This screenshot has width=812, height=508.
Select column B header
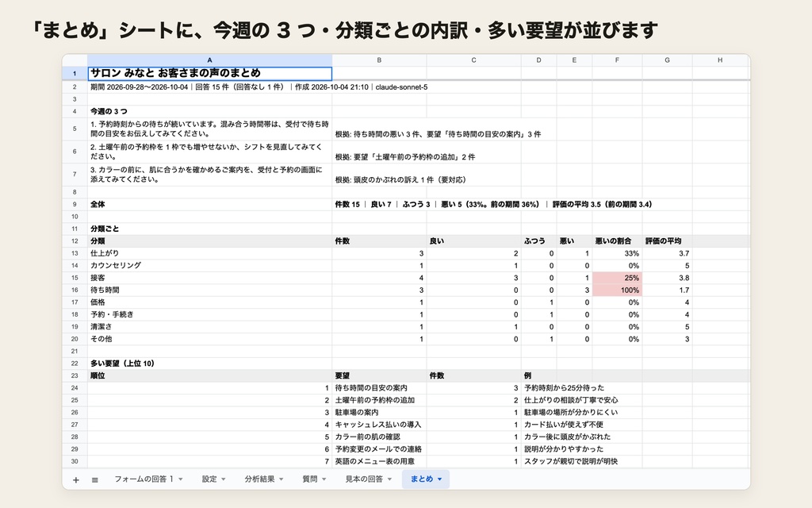[x=379, y=60]
